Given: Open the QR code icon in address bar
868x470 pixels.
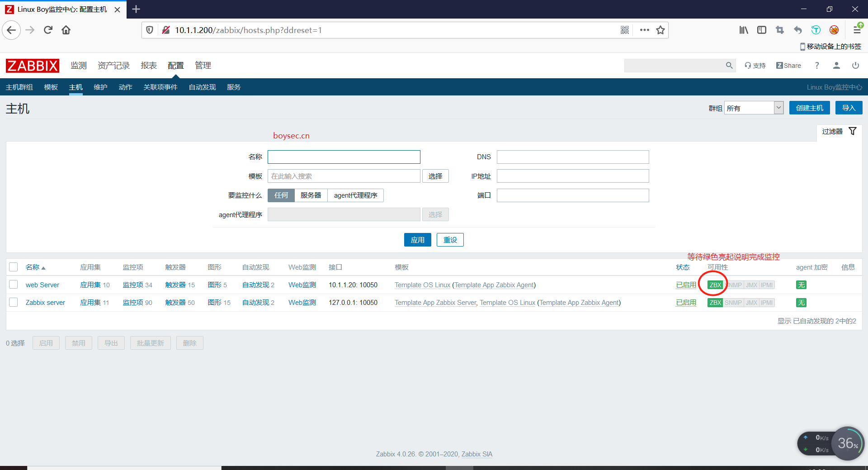Looking at the screenshot, I should (x=625, y=30).
